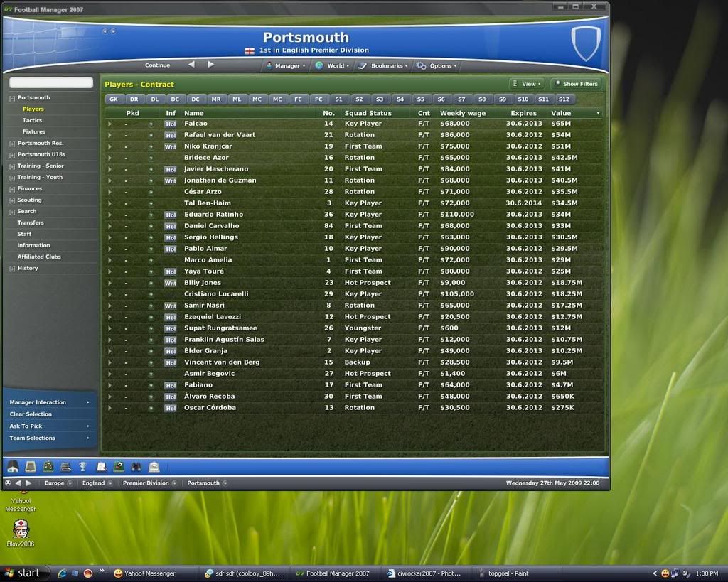Select player Cristiano Lucarelli
This screenshot has width=728, height=582.
click(216, 293)
